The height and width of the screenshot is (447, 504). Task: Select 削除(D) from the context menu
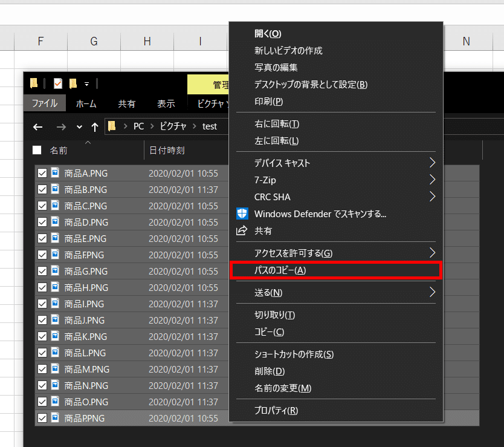(x=336, y=371)
